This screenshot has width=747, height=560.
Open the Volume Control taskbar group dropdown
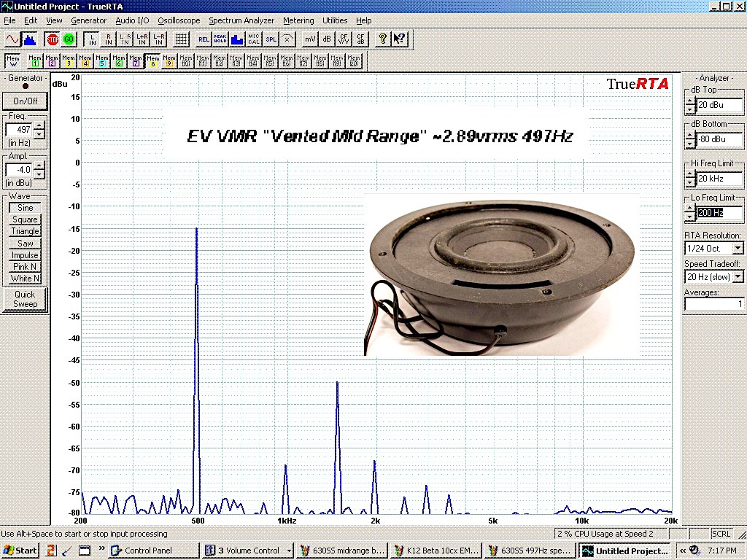[x=289, y=551]
